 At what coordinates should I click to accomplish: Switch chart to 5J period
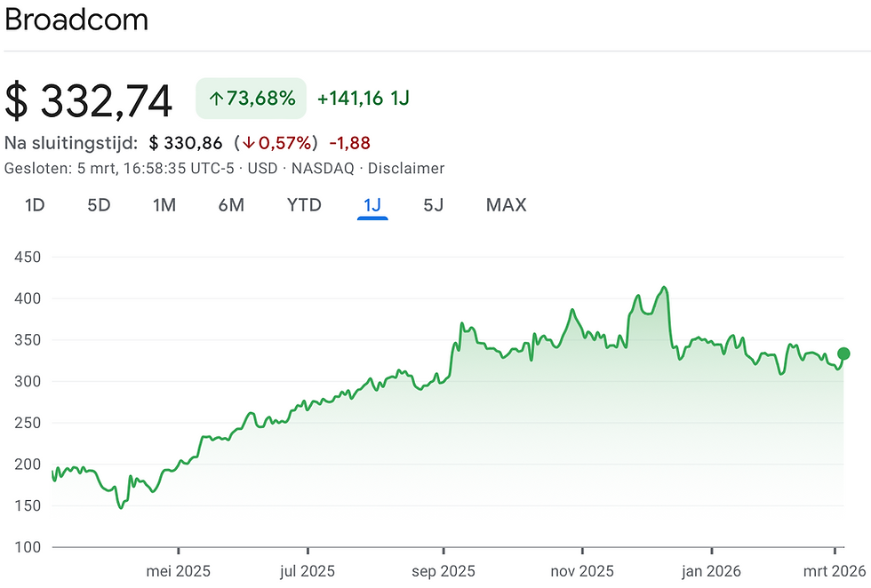pos(434,205)
